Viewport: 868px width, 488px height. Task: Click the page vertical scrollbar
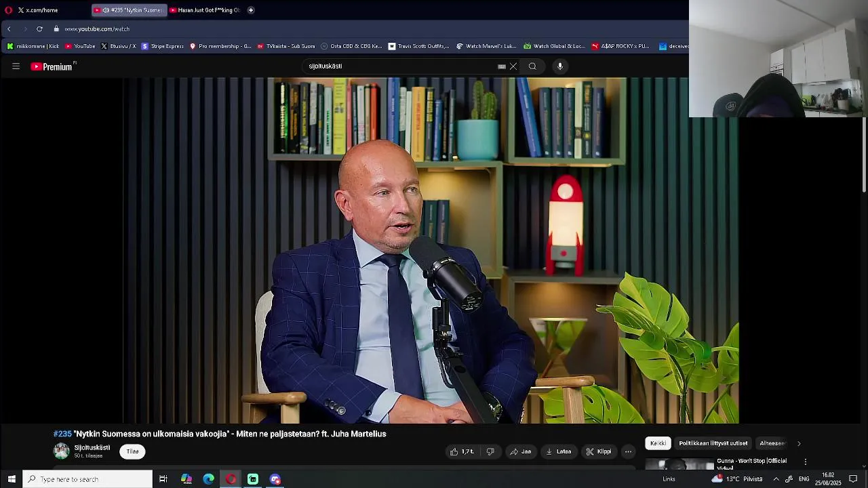tap(864, 156)
